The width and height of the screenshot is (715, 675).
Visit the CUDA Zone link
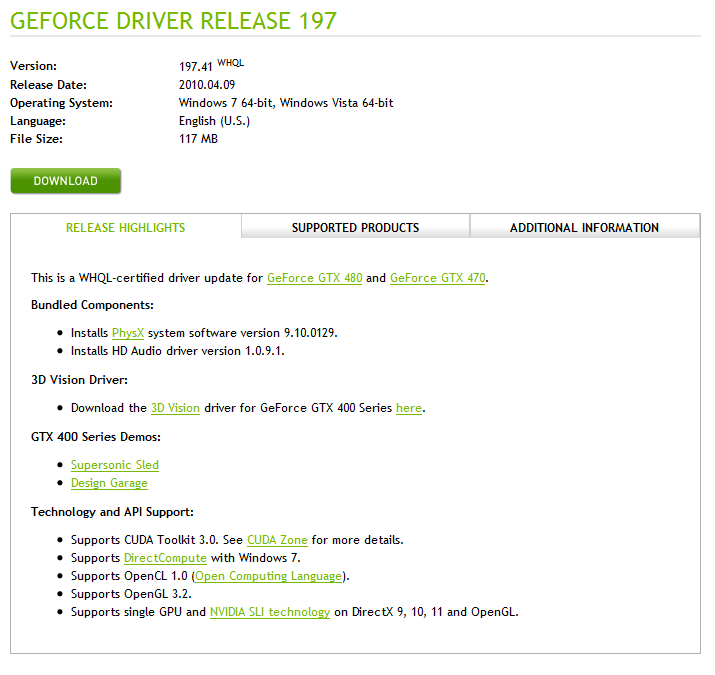tap(277, 540)
